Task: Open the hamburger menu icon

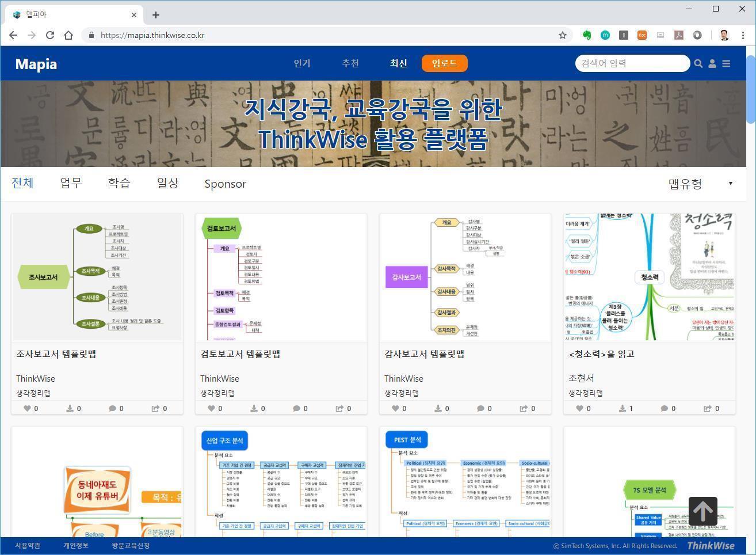Action: (726, 64)
